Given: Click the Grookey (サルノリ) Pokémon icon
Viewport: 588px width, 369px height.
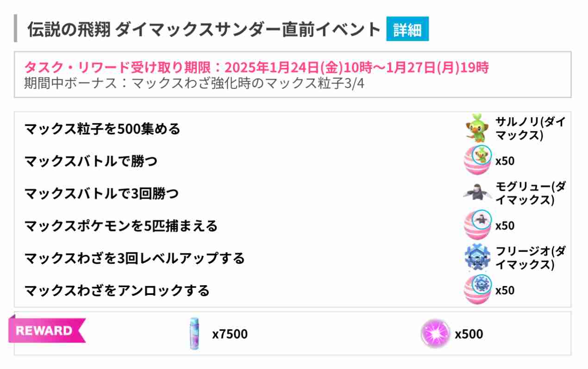Looking at the screenshot, I should tap(477, 129).
